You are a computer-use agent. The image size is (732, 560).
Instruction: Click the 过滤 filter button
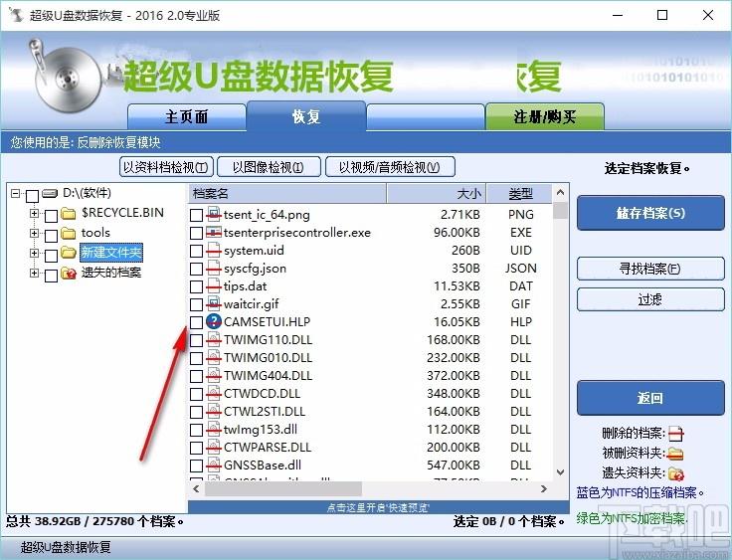650,299
